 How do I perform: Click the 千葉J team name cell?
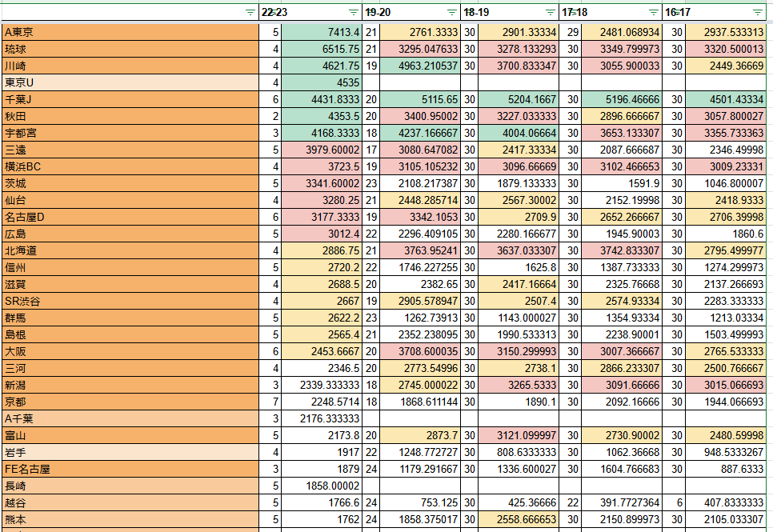click(x=130, y=99)
